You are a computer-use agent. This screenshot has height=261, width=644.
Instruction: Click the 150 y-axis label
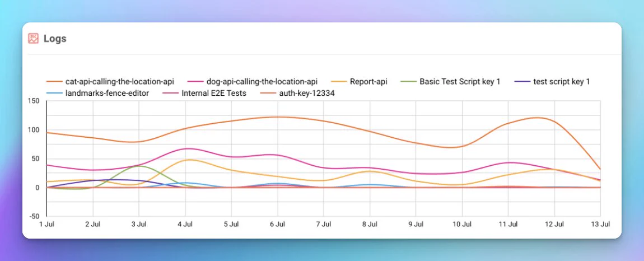(x=33, y=101)
